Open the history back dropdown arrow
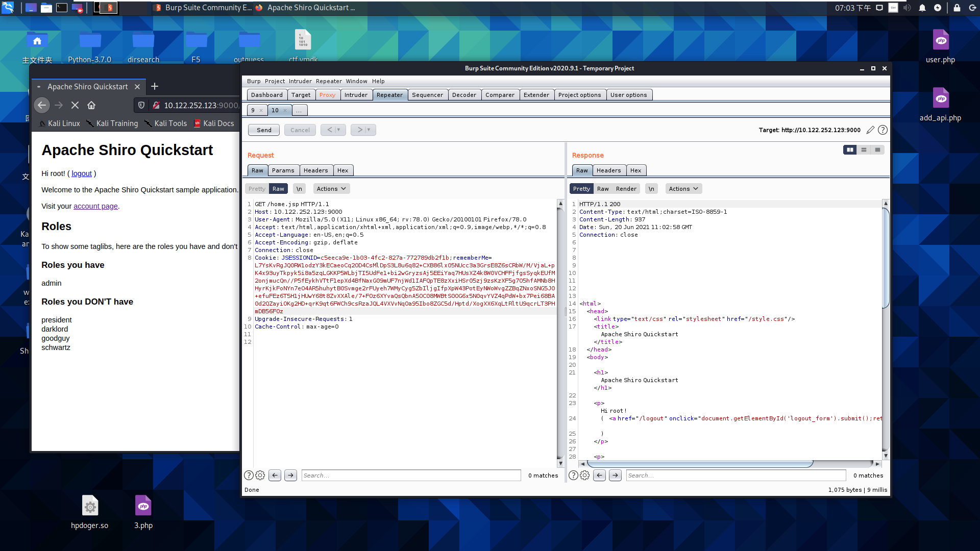This screenshot has width=980, height=551. (x=338, y=130)
